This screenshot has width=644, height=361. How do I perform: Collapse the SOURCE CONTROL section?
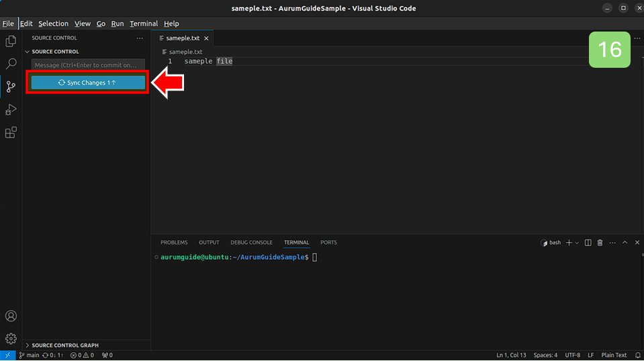click(55, 52)
